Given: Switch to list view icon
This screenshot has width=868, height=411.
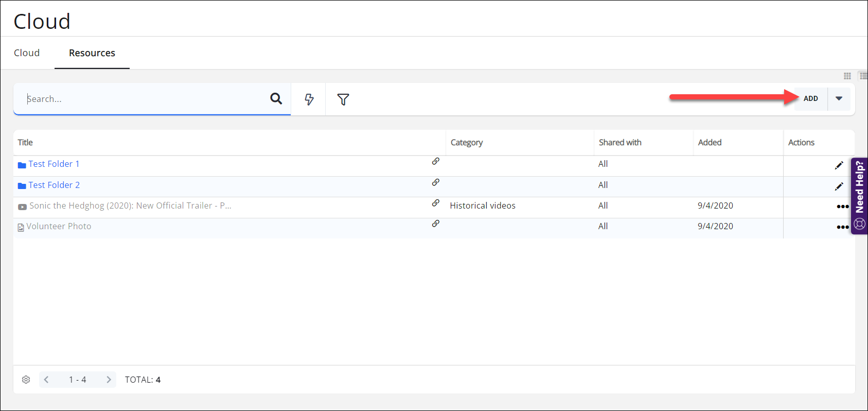Looking at the screenshot, I should 863,76.
